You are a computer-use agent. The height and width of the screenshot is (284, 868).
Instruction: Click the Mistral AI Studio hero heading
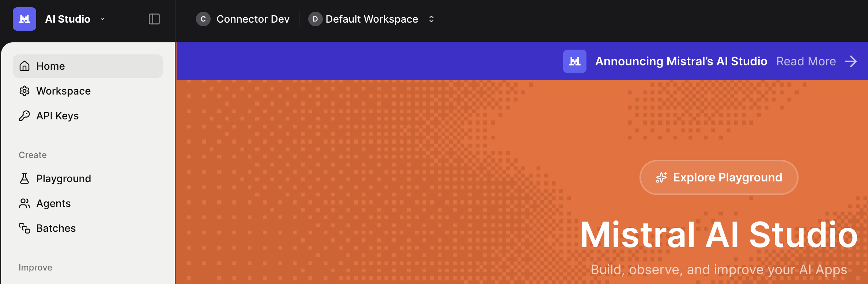(x=718, y=235)
